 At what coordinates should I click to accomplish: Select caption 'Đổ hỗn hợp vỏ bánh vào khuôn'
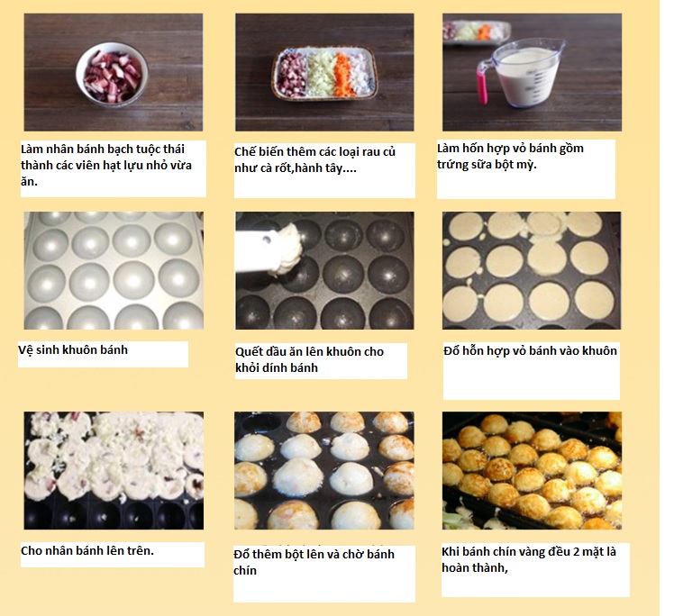[530, 350]
